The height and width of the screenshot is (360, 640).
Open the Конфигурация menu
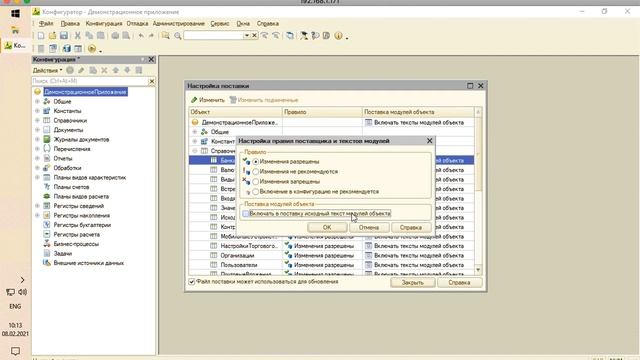point(104,24)
